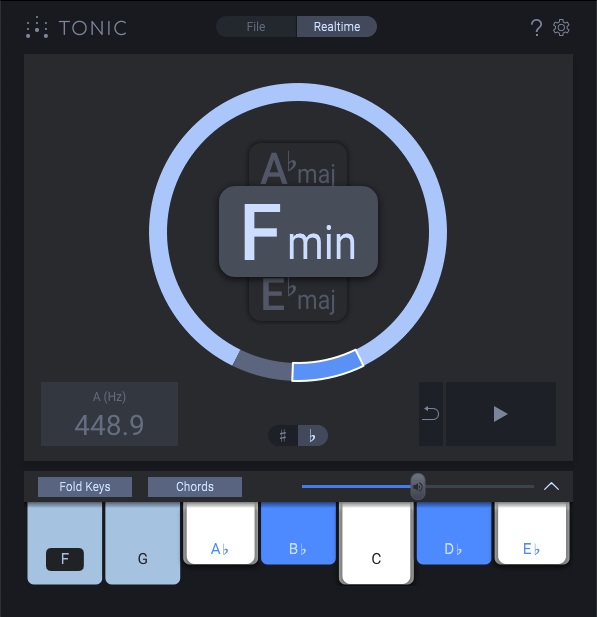Click the highlighted blue circle segment
This screenshot has width=597, height=617.
327,366
